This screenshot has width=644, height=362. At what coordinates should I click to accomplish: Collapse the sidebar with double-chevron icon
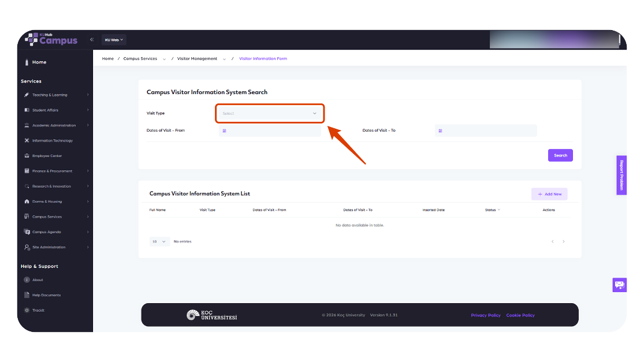point(92,40)
